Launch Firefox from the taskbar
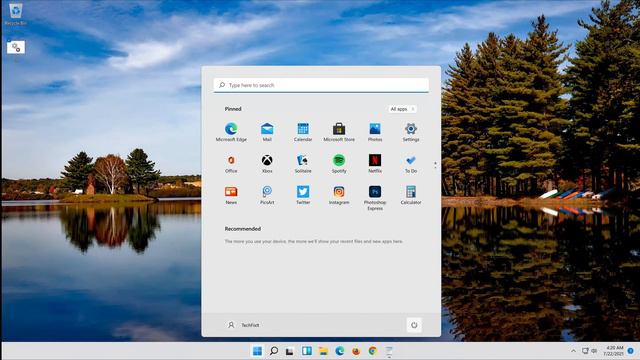Viewport: 640px width, 360px height. click(x=356, y=351)
